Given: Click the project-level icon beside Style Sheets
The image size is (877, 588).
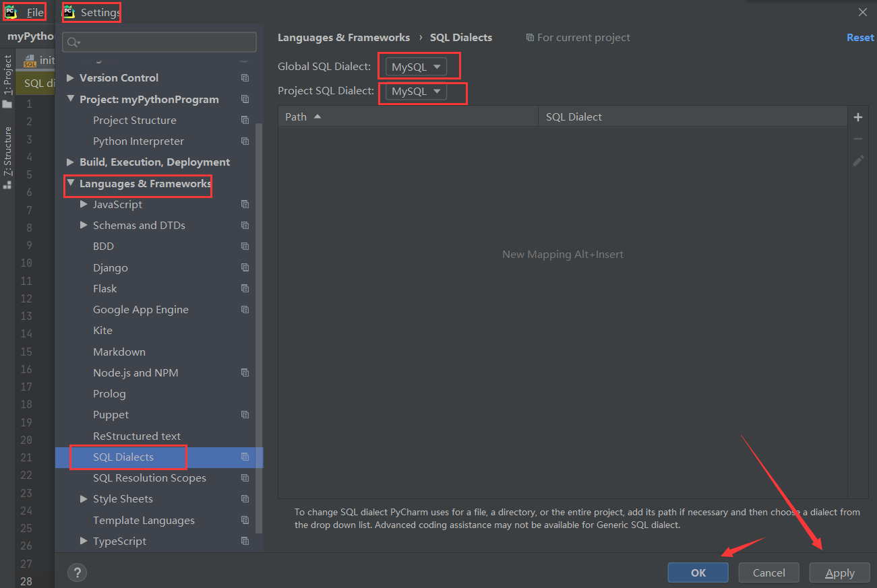Looking at the screenshot, I should click(245, 499).
